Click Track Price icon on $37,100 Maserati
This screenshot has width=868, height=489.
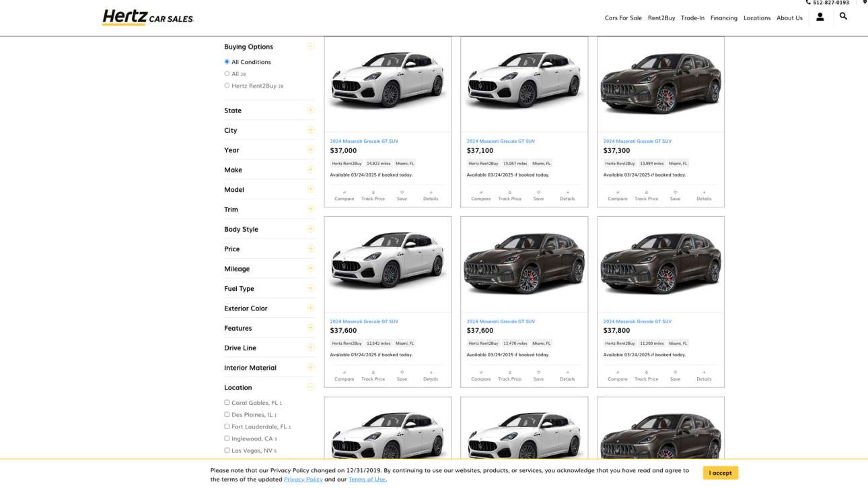point(509,195)
